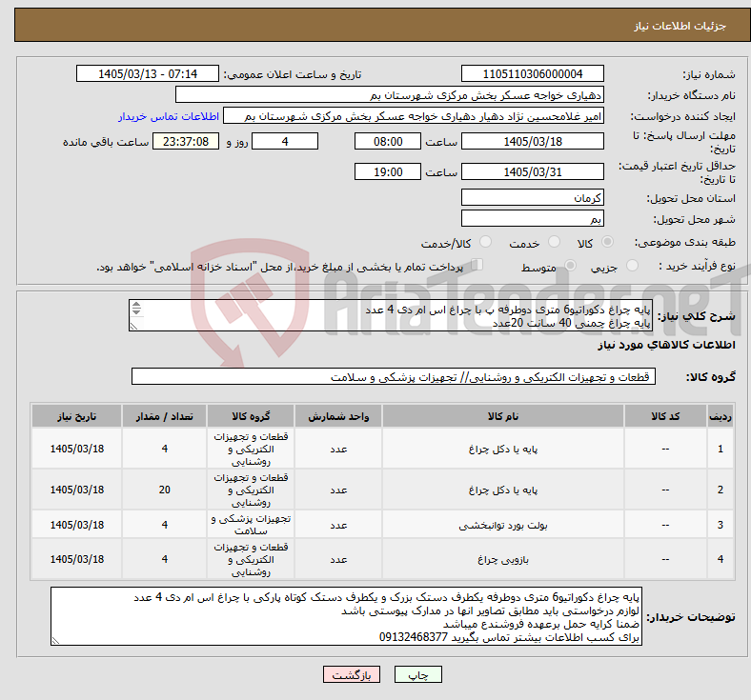The height and width of the screenshot is (700, 751).
Task: Click the need number field 1105110306000004
Action: click(x=532, y=73)
